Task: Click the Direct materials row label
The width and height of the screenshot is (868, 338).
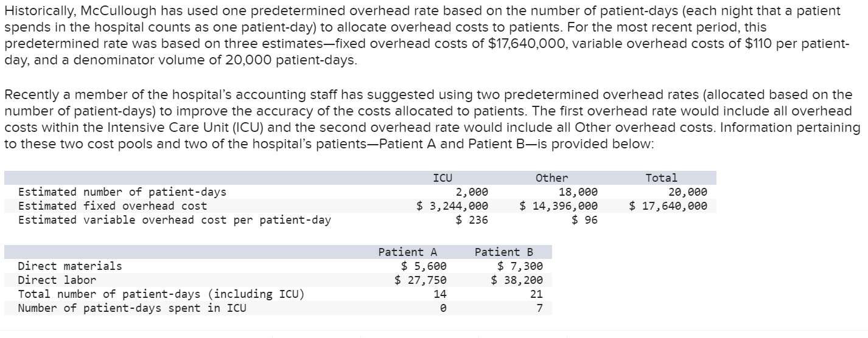Action: point(70,266)
